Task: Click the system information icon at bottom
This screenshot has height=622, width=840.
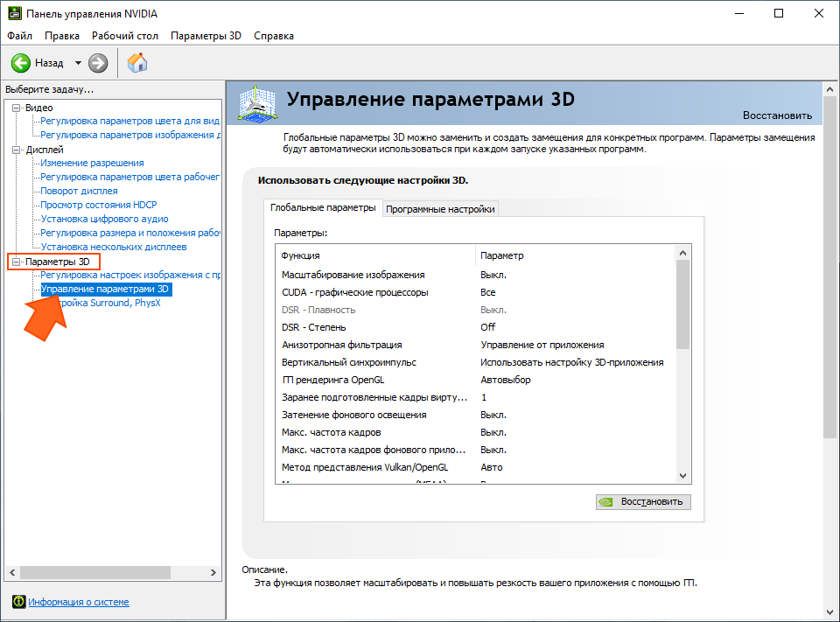Action: (x=18, y=602)
